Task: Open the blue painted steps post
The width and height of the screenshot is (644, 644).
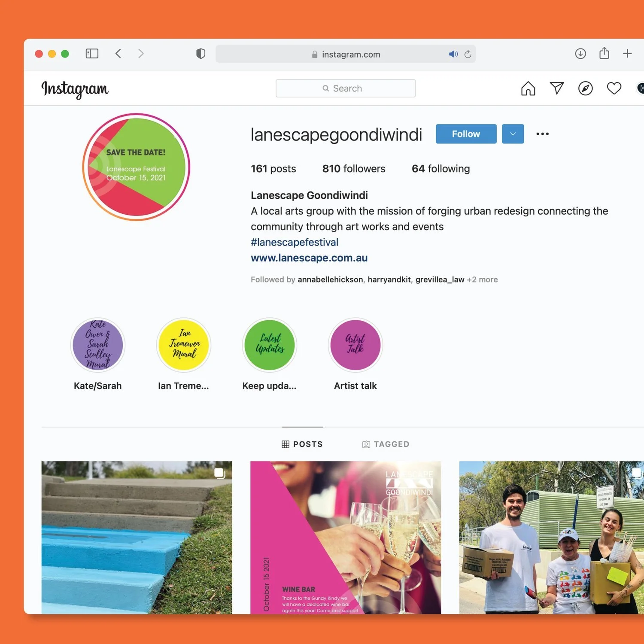Action: click(137, 538)
